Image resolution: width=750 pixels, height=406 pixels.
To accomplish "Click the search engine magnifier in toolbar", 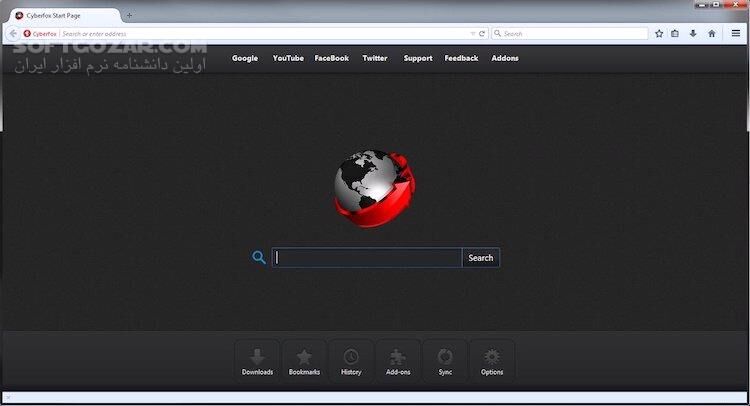I will tap(497, 33).
